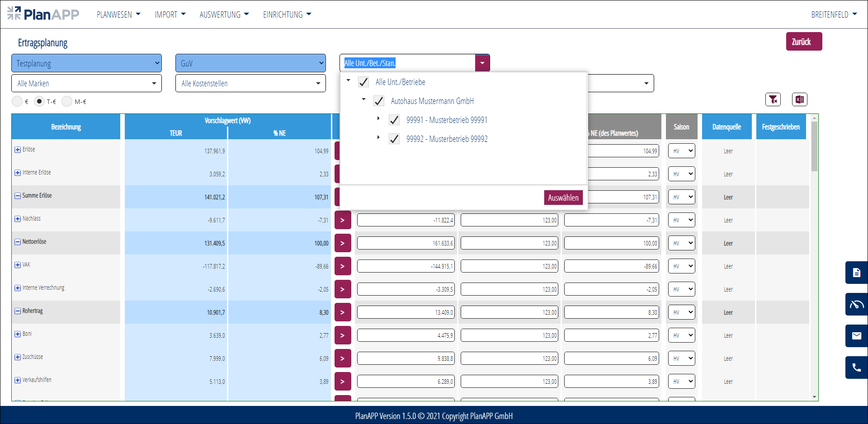Open the AUSWERTUNG menu
This screenshot has width=868, height=424.
(224, 14)
